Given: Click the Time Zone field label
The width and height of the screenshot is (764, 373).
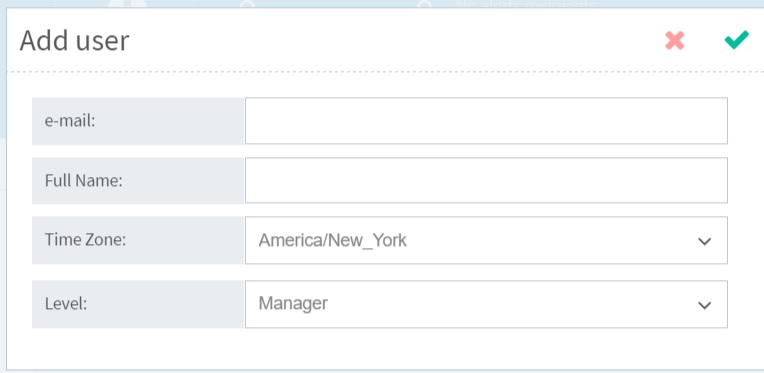Looking at the screenshot, I should [x=85, y=240].
